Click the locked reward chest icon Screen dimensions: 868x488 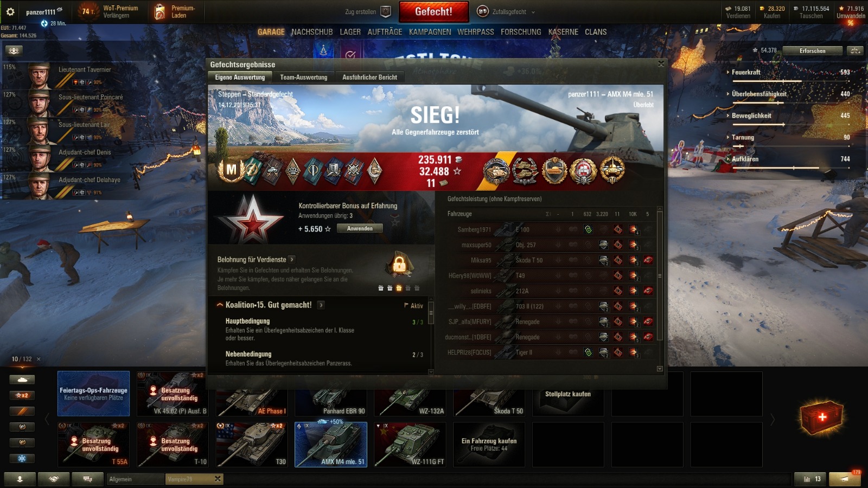point(399,265)
